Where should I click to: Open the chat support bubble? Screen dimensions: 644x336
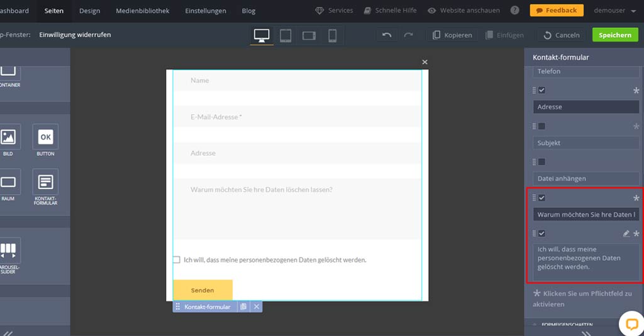pos(631,323)
